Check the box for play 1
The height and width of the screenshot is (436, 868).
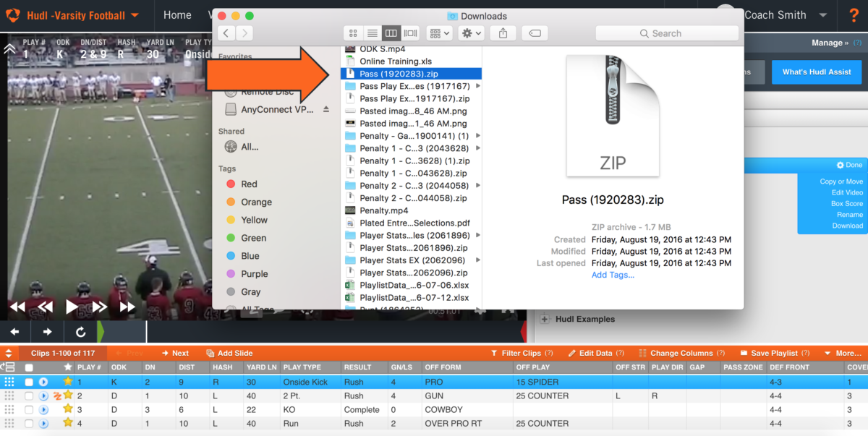pyautogui.click(x=29, y=382)
